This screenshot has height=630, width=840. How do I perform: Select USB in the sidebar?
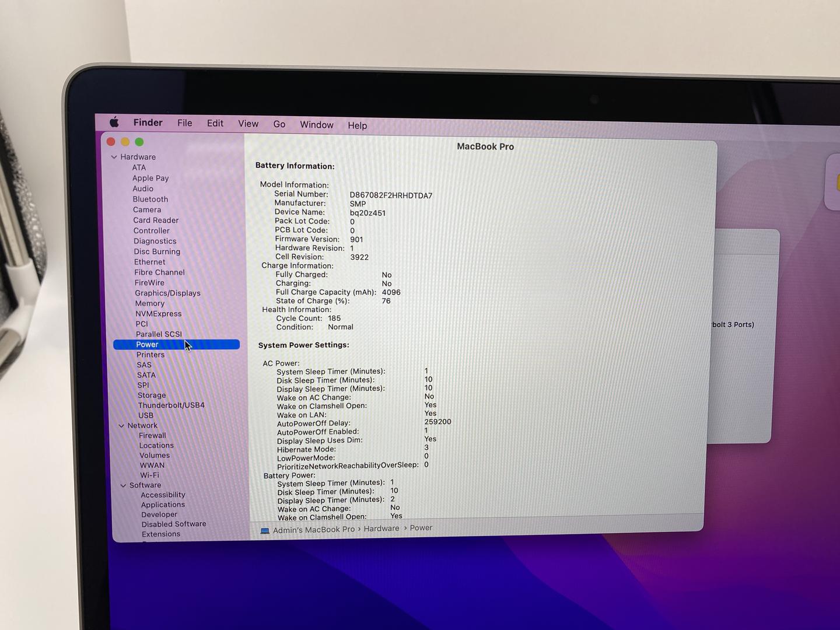pos(146,415)
